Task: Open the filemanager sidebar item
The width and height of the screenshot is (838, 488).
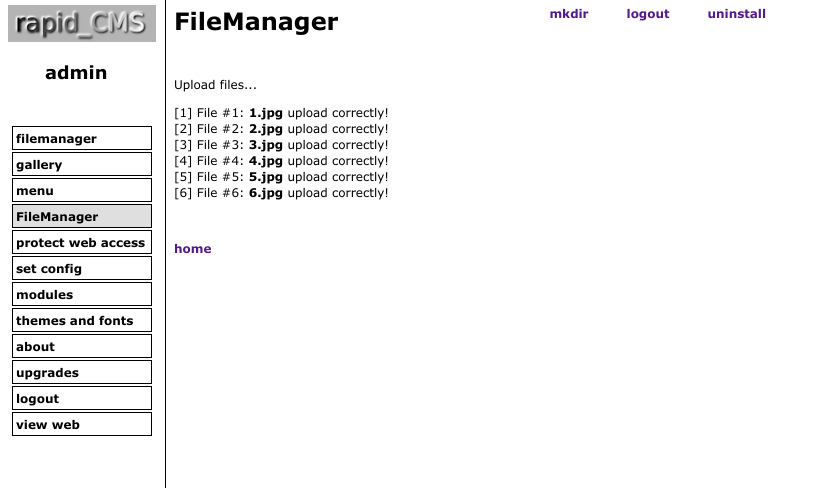Action: pos(82,138)
